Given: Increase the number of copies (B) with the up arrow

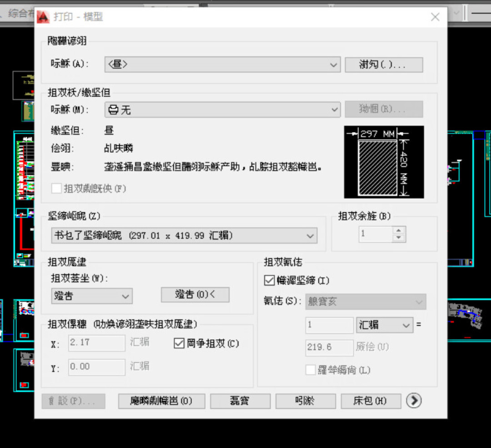Looking at the screenshot, I should click(x=399, y=230).
